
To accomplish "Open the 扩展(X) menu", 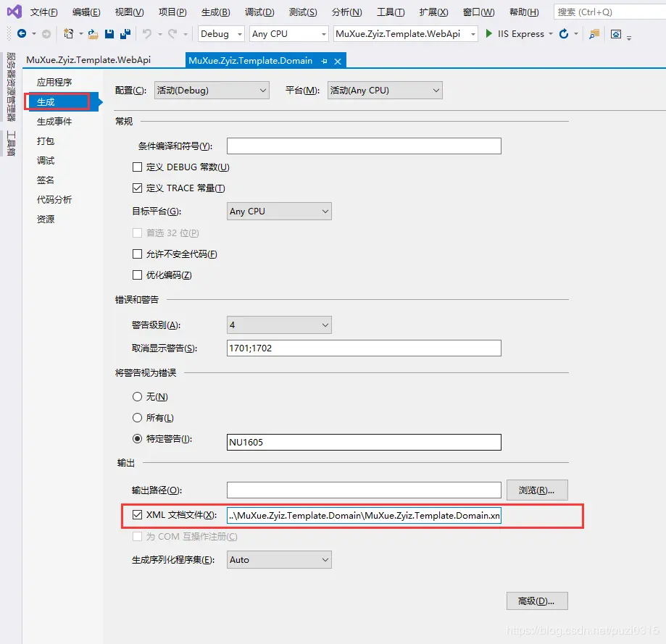I will pyautogui.click(x=433, y=12).
